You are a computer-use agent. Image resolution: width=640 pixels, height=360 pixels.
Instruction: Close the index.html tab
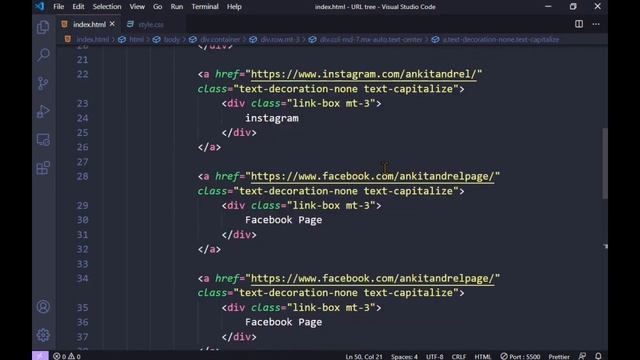(x=112, y=24)
